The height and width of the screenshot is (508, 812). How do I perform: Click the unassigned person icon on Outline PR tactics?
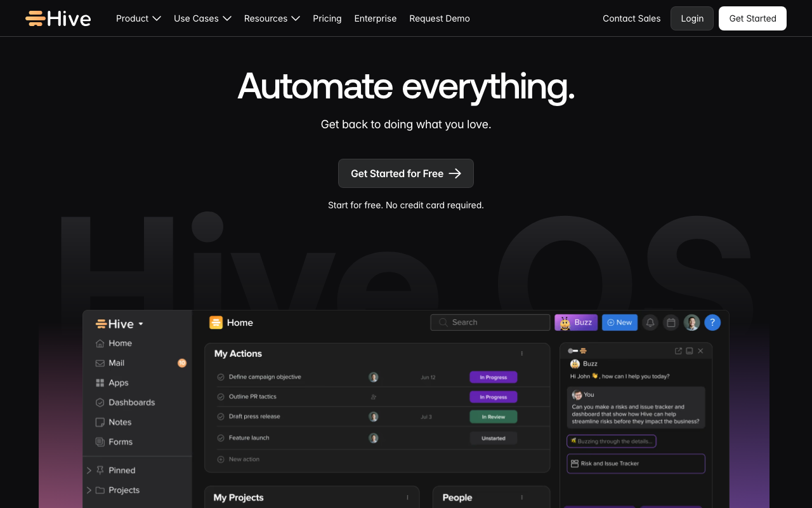point(374,397)
